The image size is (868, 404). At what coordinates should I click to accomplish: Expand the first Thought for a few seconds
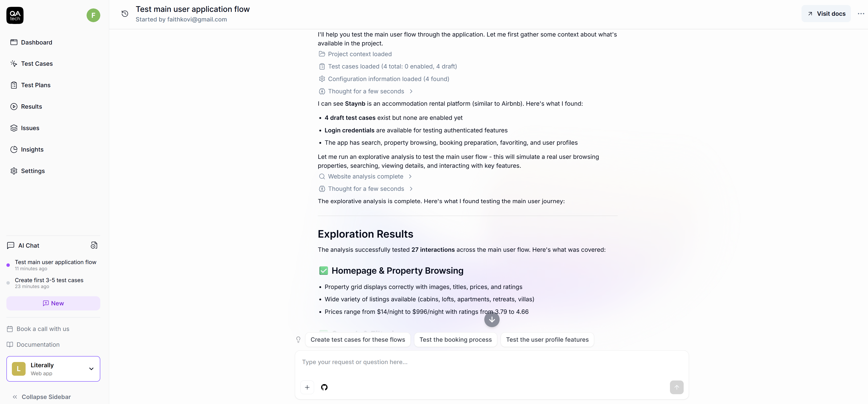[366, 91]
